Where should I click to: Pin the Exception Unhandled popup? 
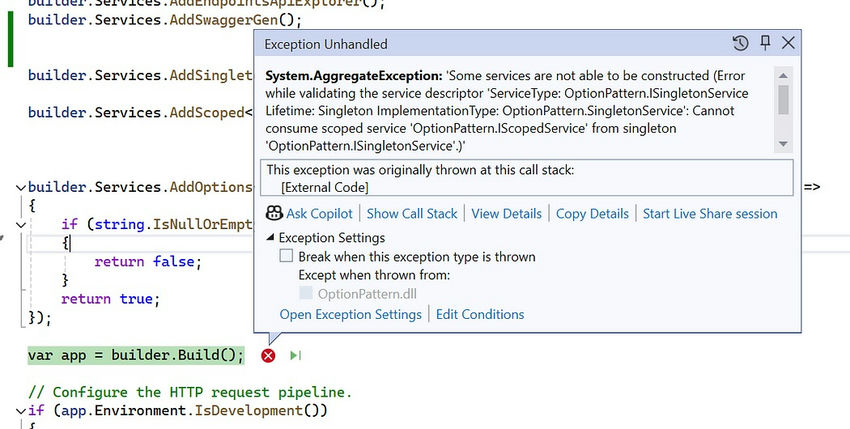click(765, 43)
